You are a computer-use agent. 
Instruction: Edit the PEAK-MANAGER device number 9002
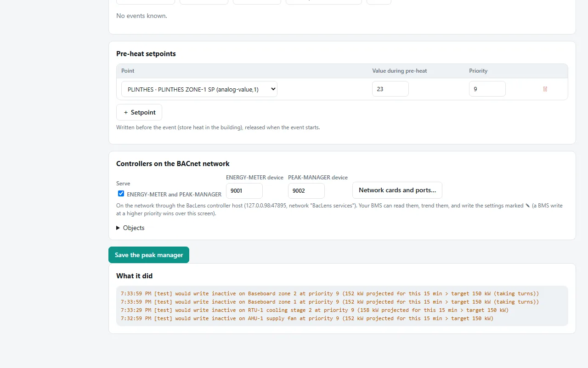pos(306,191)
